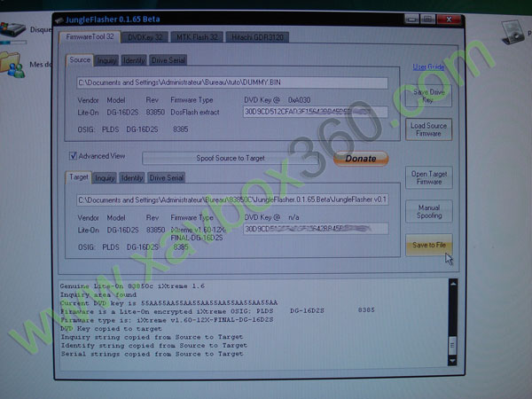Image resolution: width=532 pixels, height=399 pixels.
Task: Select the Drive Serial tab in Target panel
Action: (167, 178)
